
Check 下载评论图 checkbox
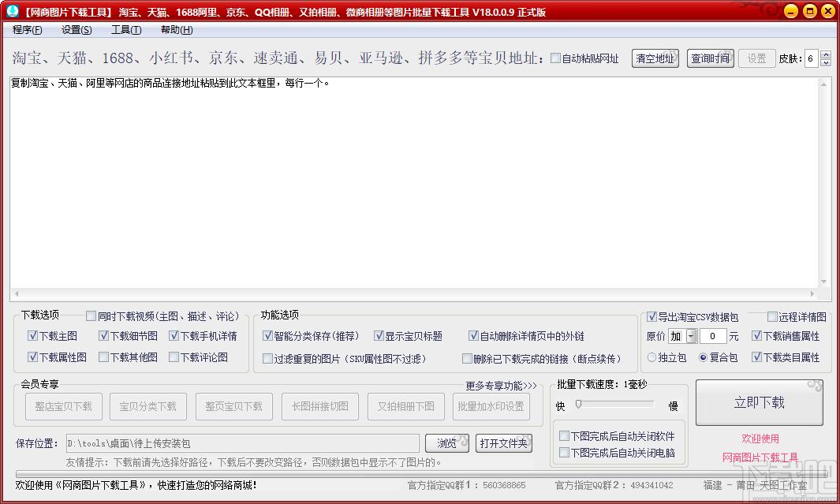174,357
